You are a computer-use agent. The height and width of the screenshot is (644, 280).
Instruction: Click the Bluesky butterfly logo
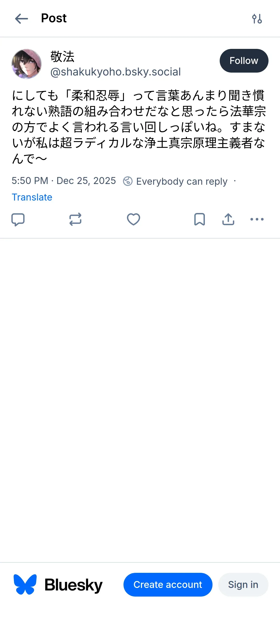tap(25, 585)
